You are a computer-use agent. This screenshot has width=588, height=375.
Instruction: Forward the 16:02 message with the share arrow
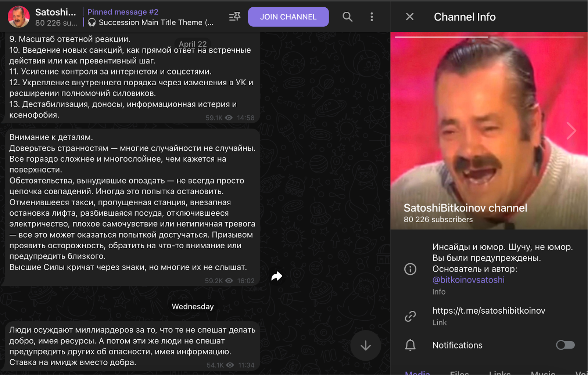click(277, 276)
